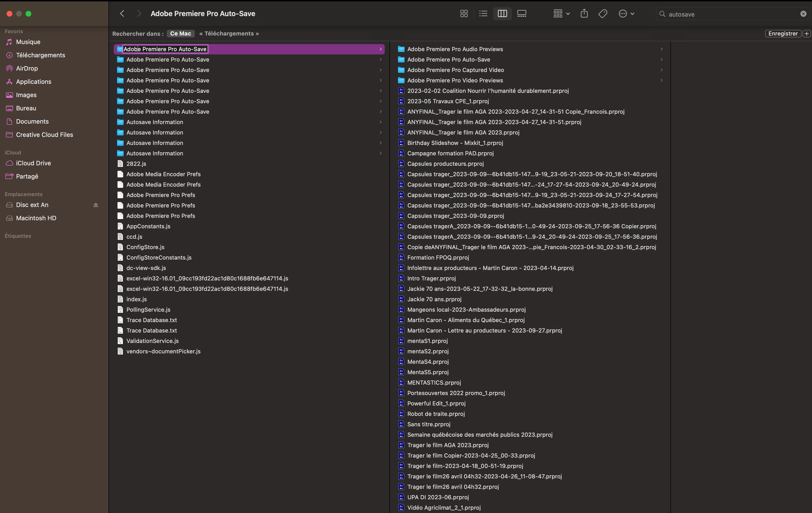Expand Adobe Premiere Pro Video Previews folder
Image resolution: width=812 pixels, height=513 pixels.
point(661,80)
